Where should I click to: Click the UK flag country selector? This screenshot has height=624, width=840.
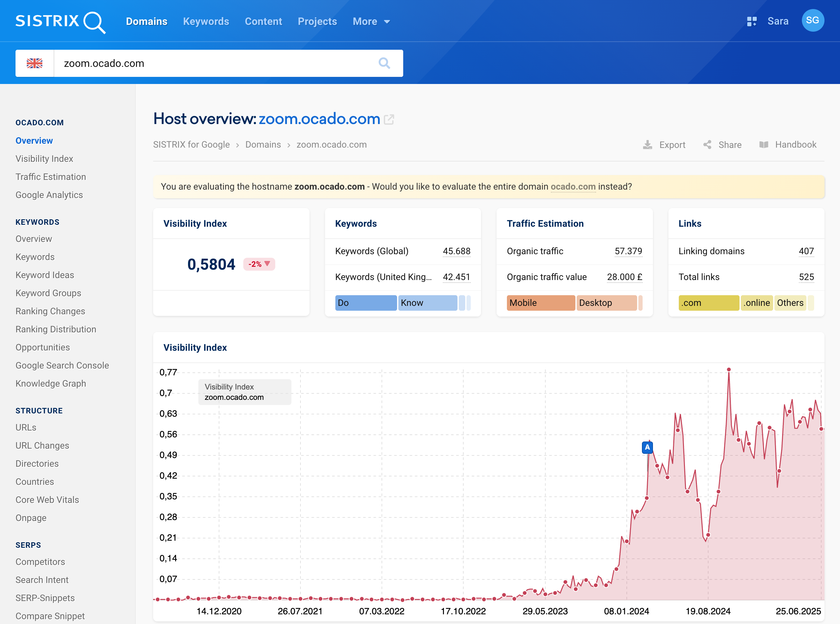pyautogui.click(x=35, y=63)
